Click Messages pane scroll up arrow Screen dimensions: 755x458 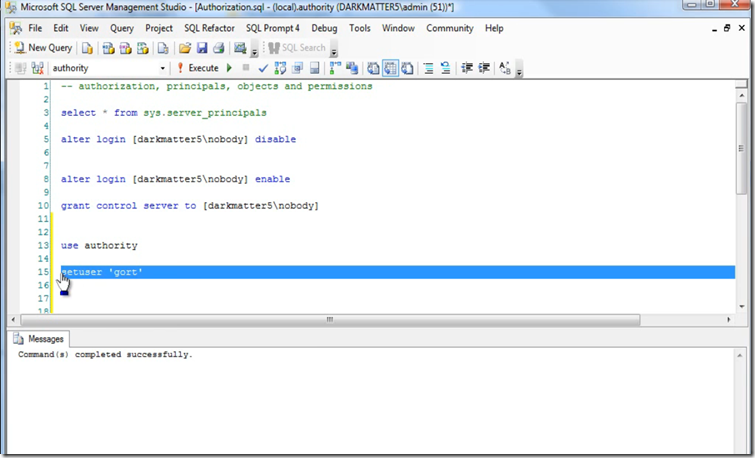click(740, 355)
